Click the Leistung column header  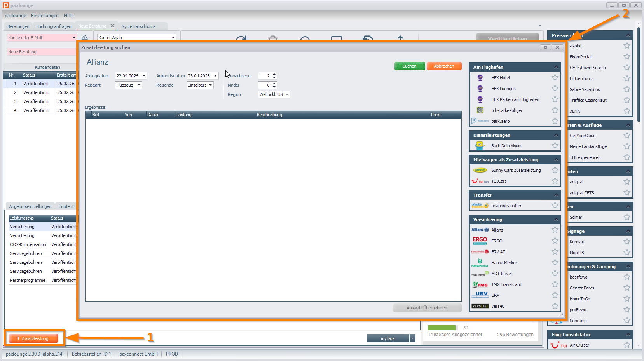tap(215, 115)
